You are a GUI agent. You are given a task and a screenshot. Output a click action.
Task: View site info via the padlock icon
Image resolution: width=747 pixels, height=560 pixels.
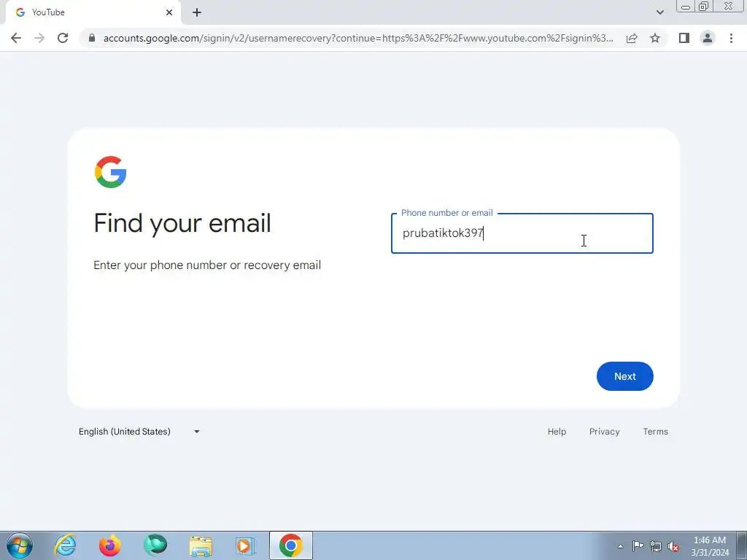[92, 38]
